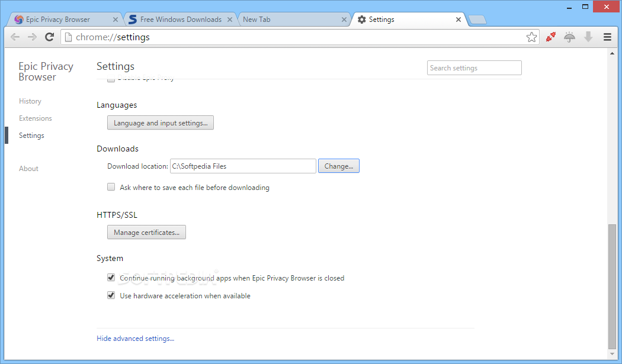
Task: Click Change download location button
Action: 339,166
